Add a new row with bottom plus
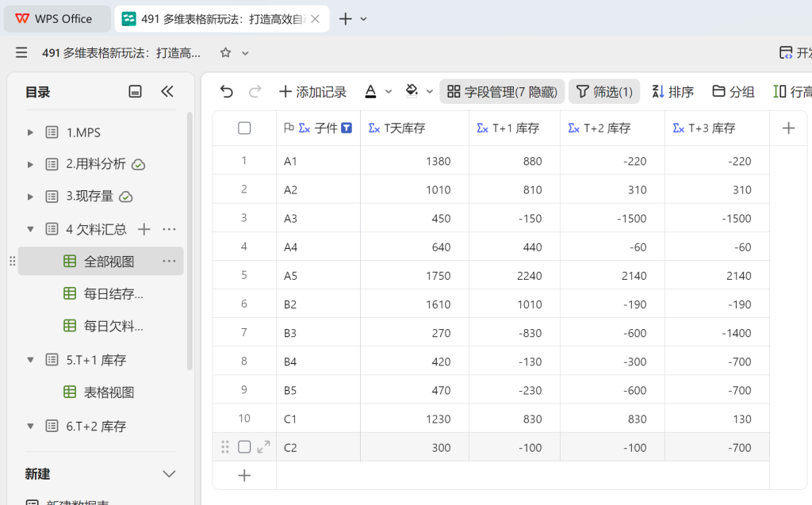812x505 pixels. tap(244, 476)
